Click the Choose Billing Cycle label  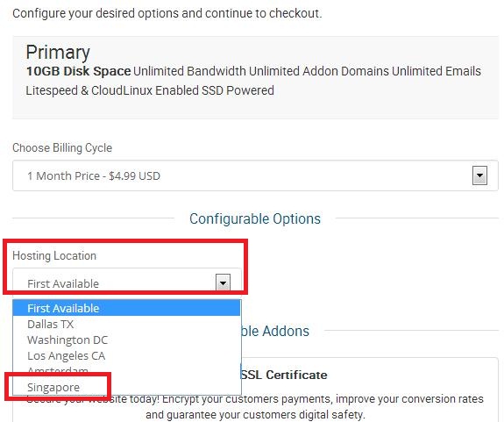(x=62, y=148)
